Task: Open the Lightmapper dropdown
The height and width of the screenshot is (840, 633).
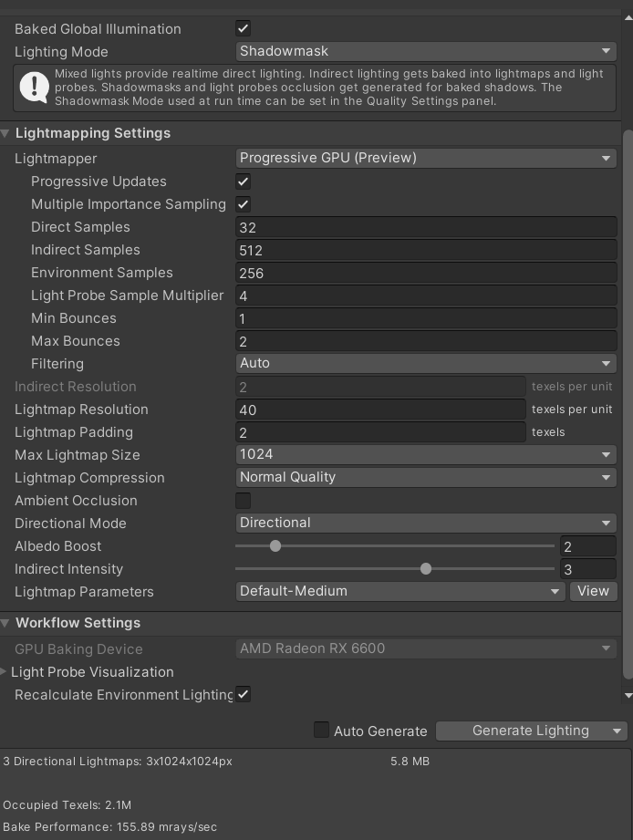Action: [425, 158]
